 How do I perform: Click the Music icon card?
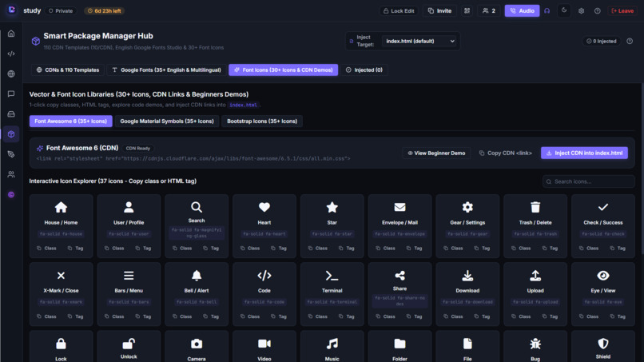pyautogui.click(x=332, y=346)
